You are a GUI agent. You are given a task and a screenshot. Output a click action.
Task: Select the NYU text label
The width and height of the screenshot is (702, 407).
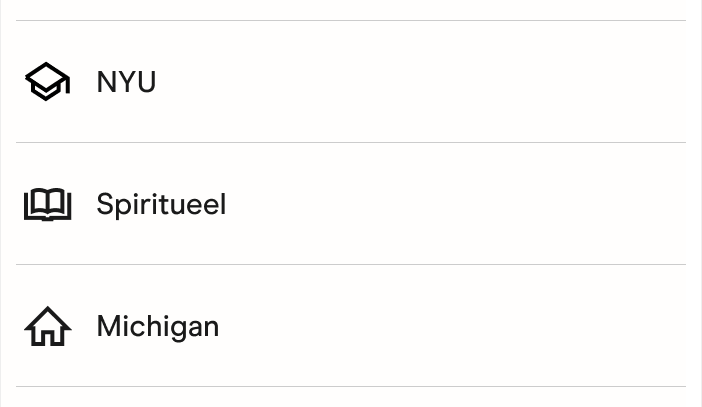coord(126,82)
